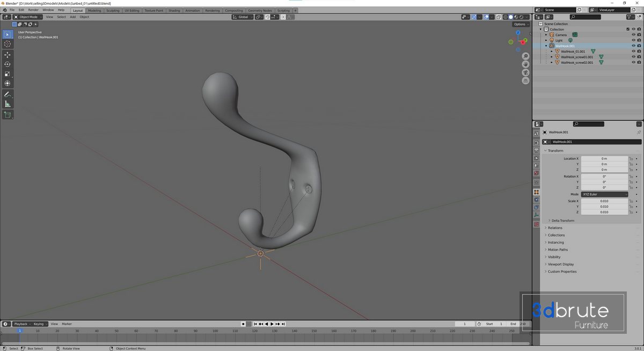The width and height of the screenshot is (644, 351).
Task: Switch to the Sculpting workspace tab
Action: (113, 10)
